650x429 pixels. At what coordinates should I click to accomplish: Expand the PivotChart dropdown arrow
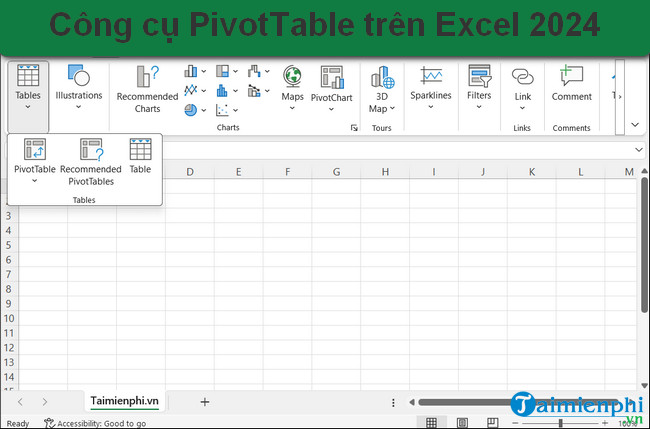pos(331,109)
